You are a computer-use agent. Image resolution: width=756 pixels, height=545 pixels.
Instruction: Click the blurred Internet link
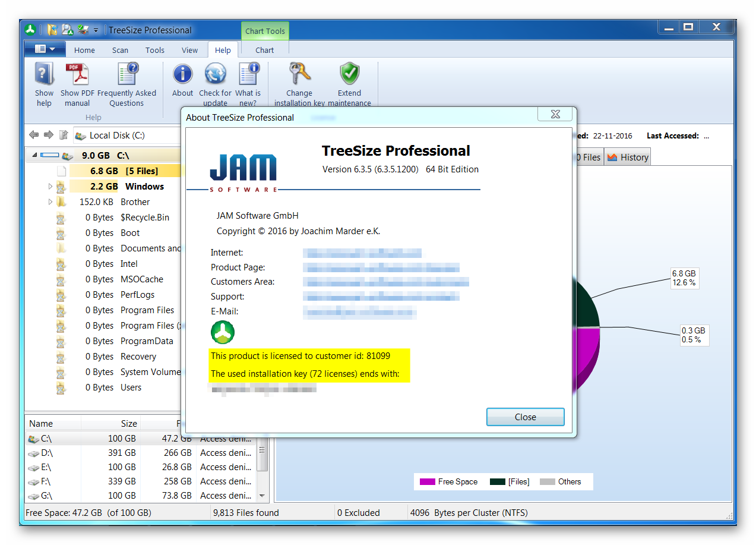pyautogui.click(x=362, y=253)
